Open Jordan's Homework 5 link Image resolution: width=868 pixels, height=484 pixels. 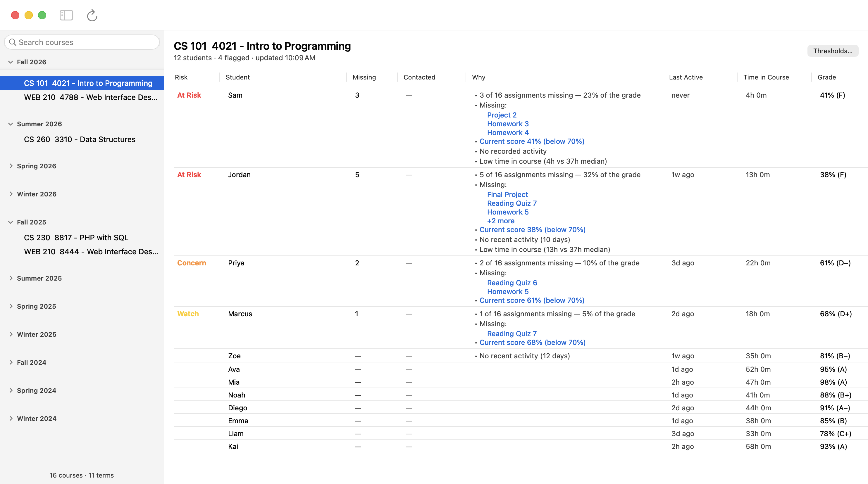click(x=508, y=212)
